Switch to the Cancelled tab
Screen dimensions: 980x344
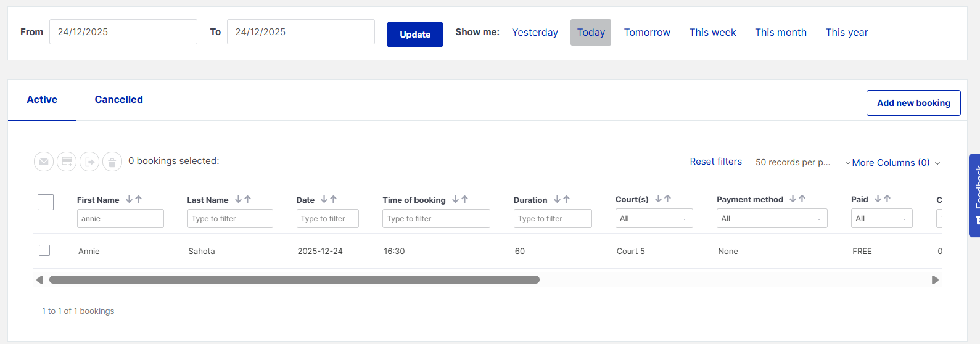pyautogui.click(x=118, y=100)
